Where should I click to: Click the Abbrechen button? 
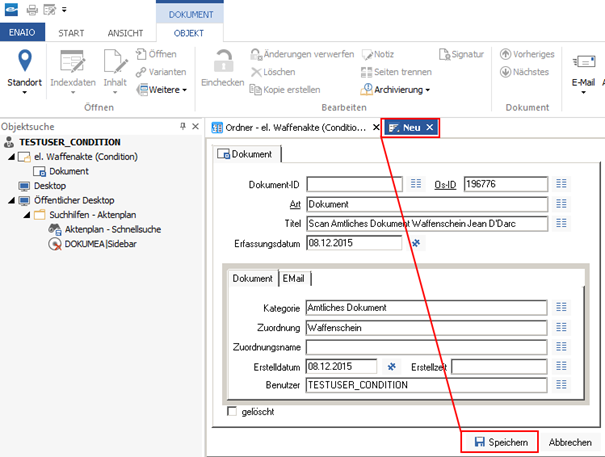coord(570,441)
